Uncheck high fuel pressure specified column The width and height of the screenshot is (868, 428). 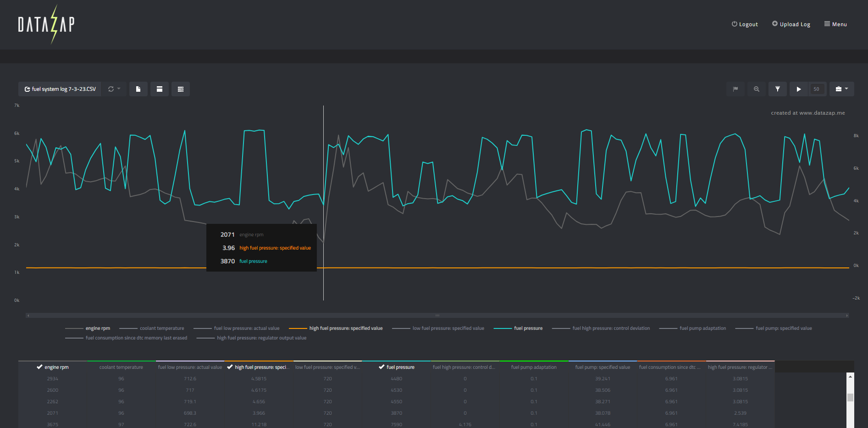tap(230, 367)
